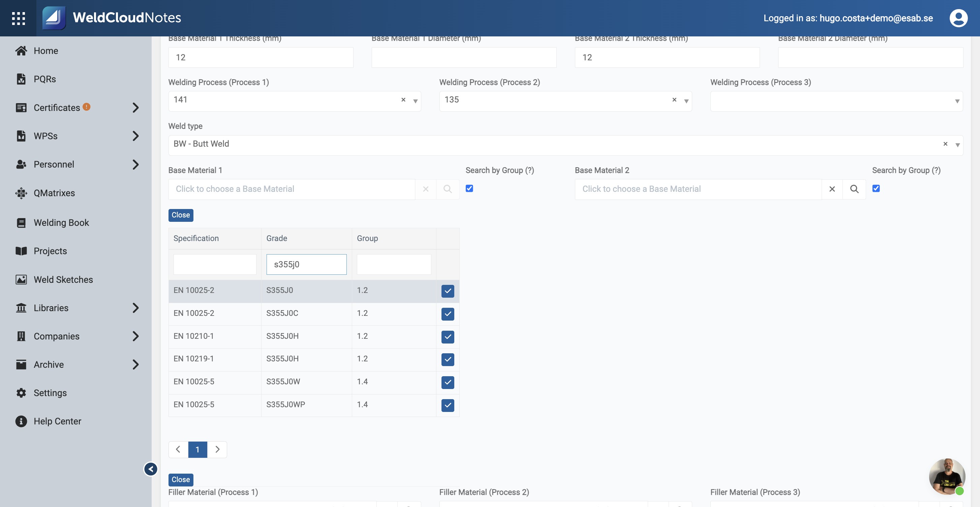Image resolution: width=980 pixels, height=507 pixels.
Task: Click the Weld Sketches image icon
Action: 21,279
